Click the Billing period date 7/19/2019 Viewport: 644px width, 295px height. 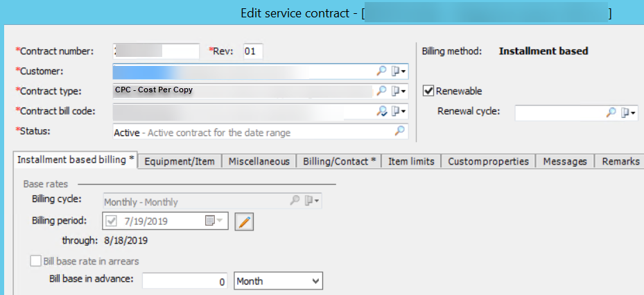(x=146, y=221)
